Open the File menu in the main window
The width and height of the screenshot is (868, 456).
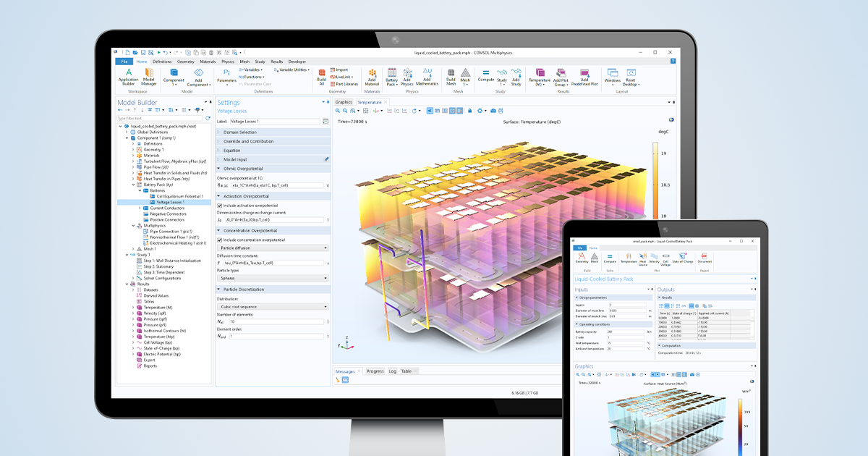[x=124, y=62]
